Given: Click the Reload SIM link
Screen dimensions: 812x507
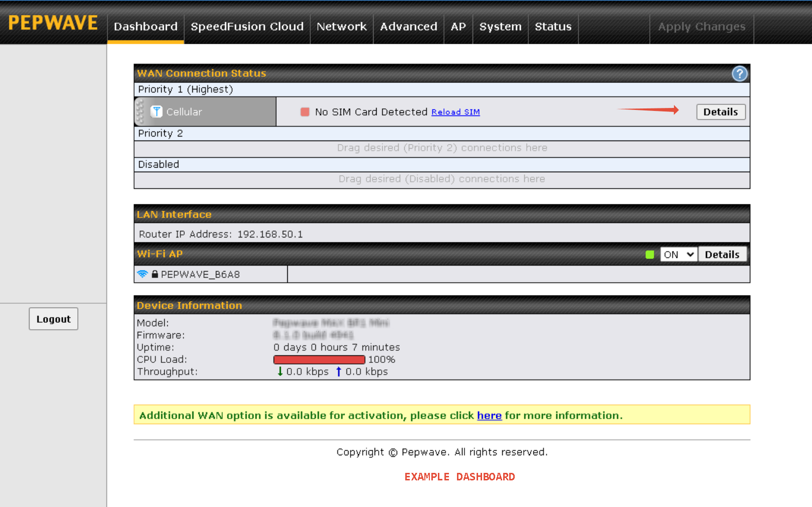Looking at the screenshot, I should click(455, 112).
